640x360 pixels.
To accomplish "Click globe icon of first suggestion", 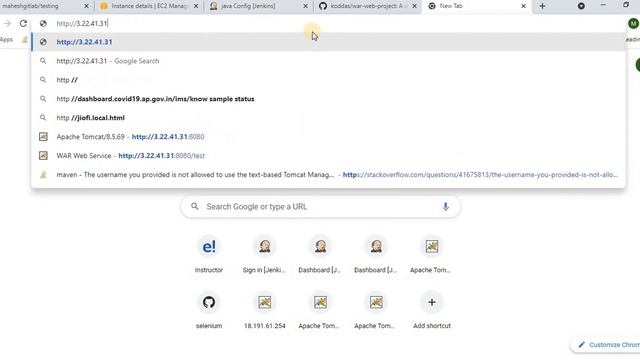I will tap(43, 42).
